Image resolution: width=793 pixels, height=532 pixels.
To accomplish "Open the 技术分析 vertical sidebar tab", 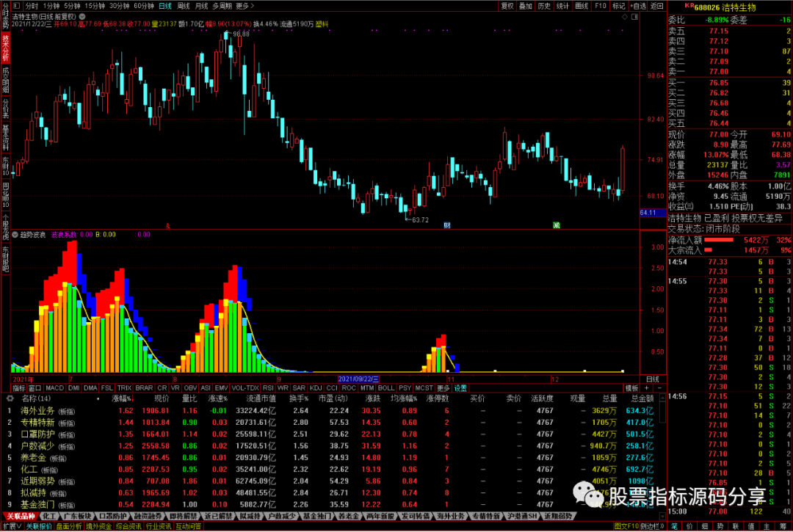I will click(x=6, y=48).
